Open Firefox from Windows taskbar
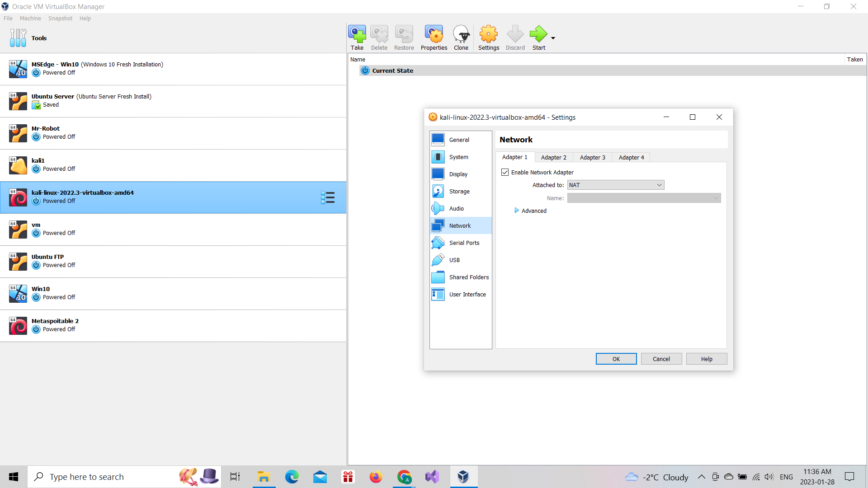The height and width of the screenshot is (488, 868). 375,477
